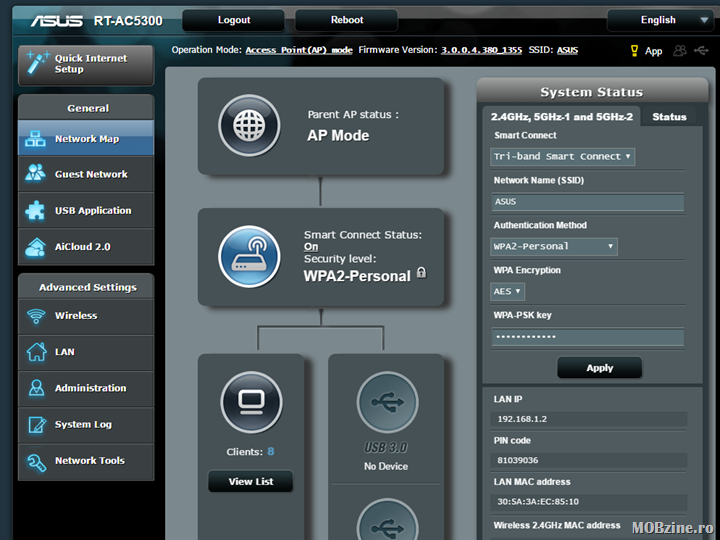
Task: Open the Network Tools menu item
Action: 86,461
